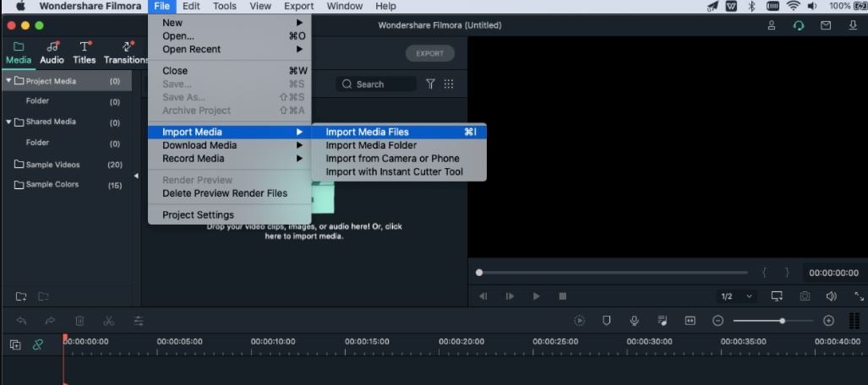
Task: Select Import Media Files menu entry
Action: pos(399,132)
